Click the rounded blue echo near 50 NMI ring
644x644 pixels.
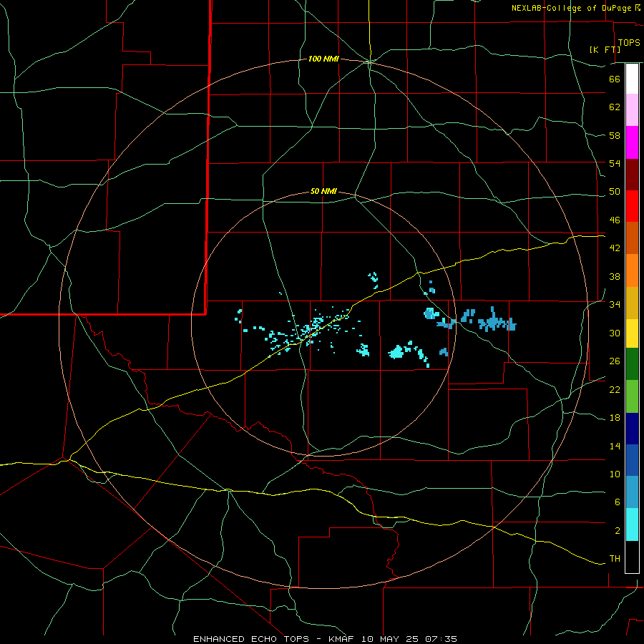pos(431,313)
